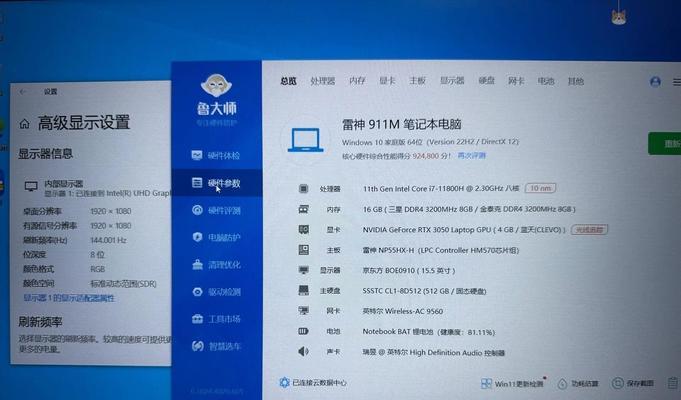Screen dimensions: 681x400
Task: Click the red badge on 显卡 row
Action: 589,229
